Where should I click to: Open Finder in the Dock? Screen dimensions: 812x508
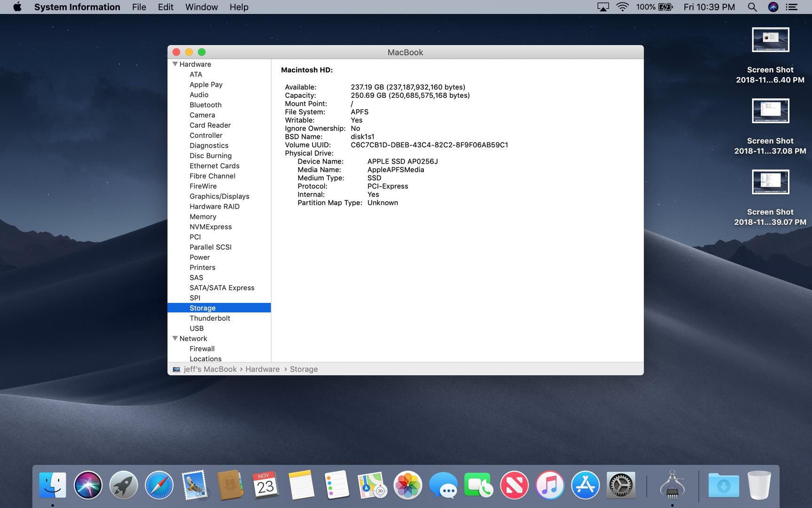tap(53, 484)
